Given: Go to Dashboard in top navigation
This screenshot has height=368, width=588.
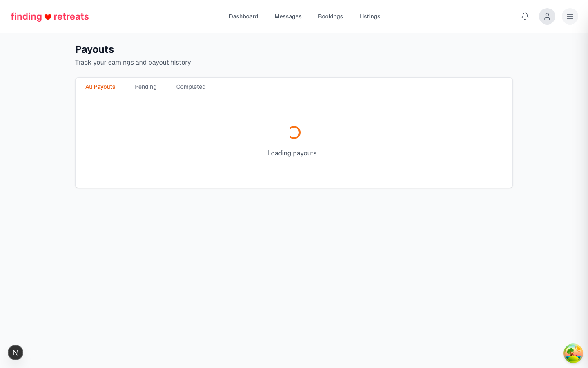Looking at the screenshot, I should point(243,16).
